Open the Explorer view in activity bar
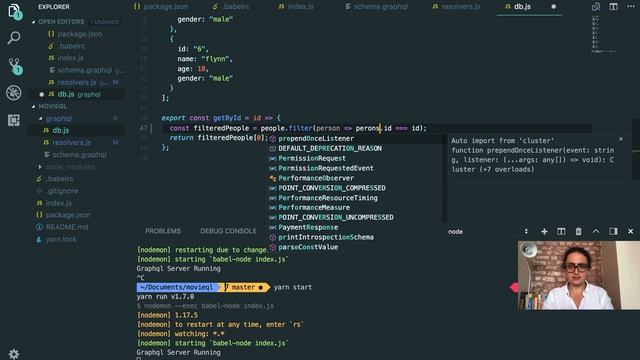640x360 pixels. coord(14,11)
